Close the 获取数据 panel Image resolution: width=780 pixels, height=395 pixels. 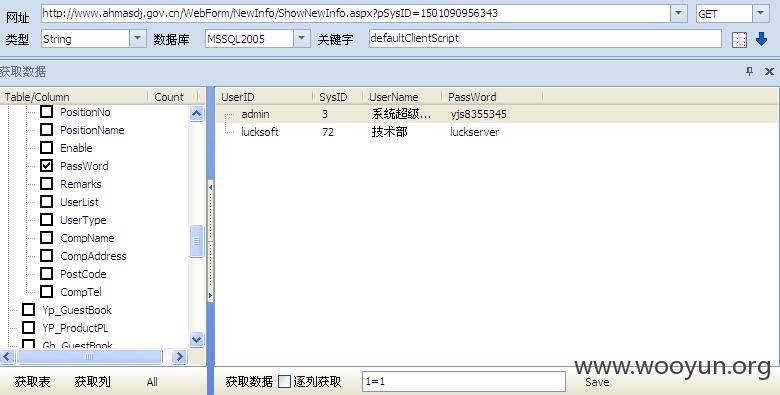(769, 71)
